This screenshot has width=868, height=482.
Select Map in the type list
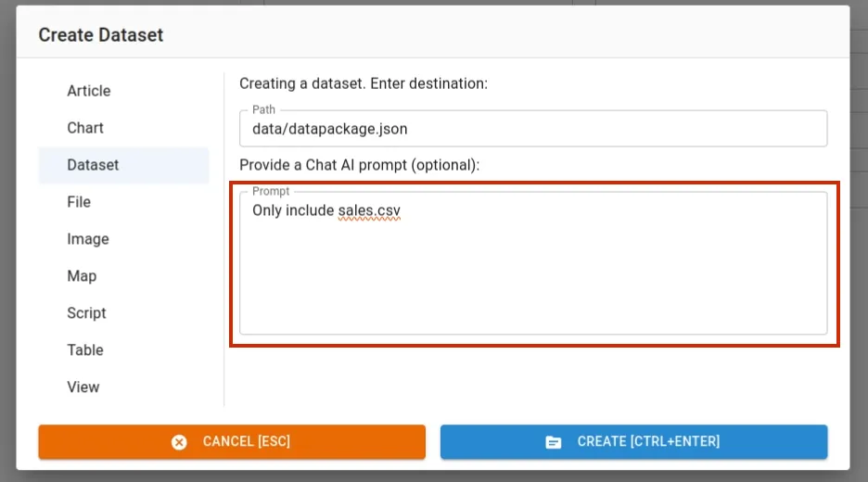pyautogui.click(x=82, y=276)
